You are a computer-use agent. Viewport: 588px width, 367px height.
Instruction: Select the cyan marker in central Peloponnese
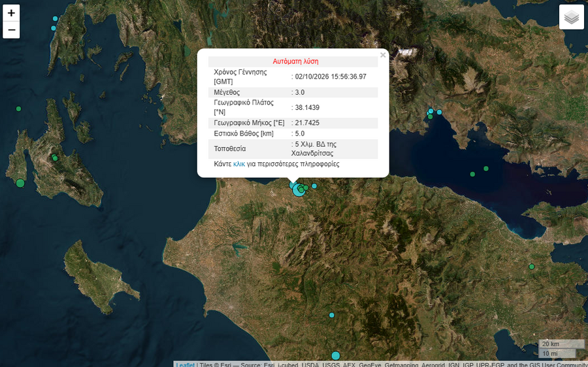click(x=331, y=315)
